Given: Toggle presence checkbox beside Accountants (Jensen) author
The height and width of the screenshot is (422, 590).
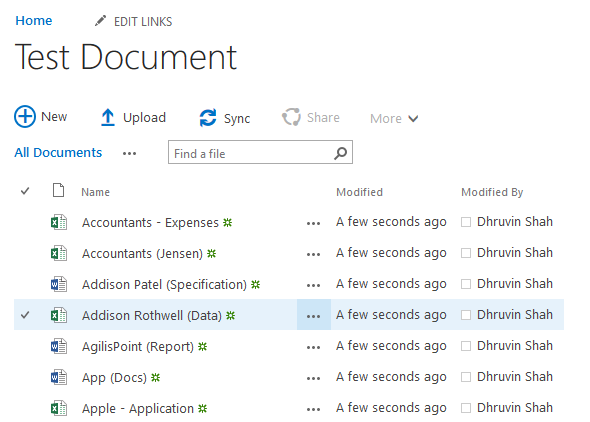Looking at the screenshot, I should click(466, 253).
